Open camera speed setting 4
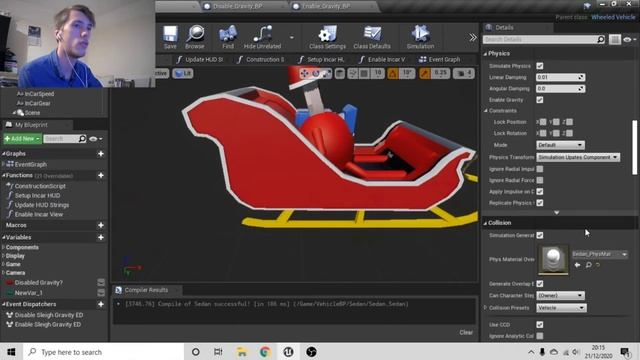 (464, 73)
